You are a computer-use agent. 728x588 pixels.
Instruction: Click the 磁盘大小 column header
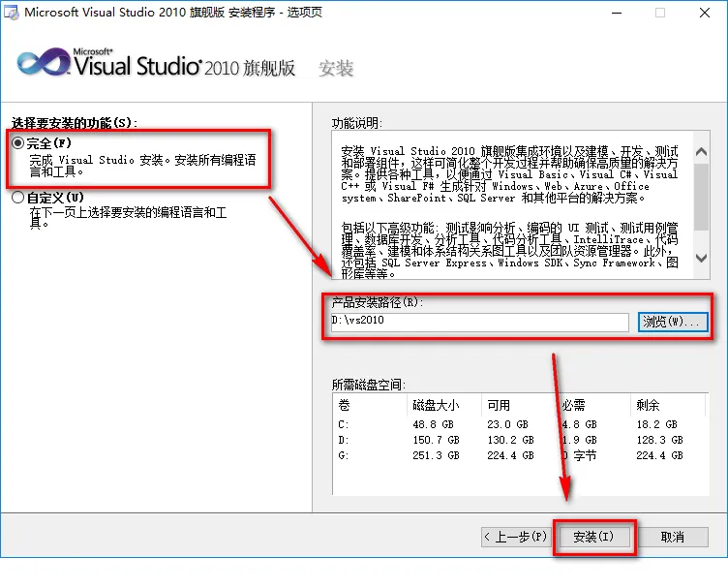pyautogui.click(x=444, y=405)
